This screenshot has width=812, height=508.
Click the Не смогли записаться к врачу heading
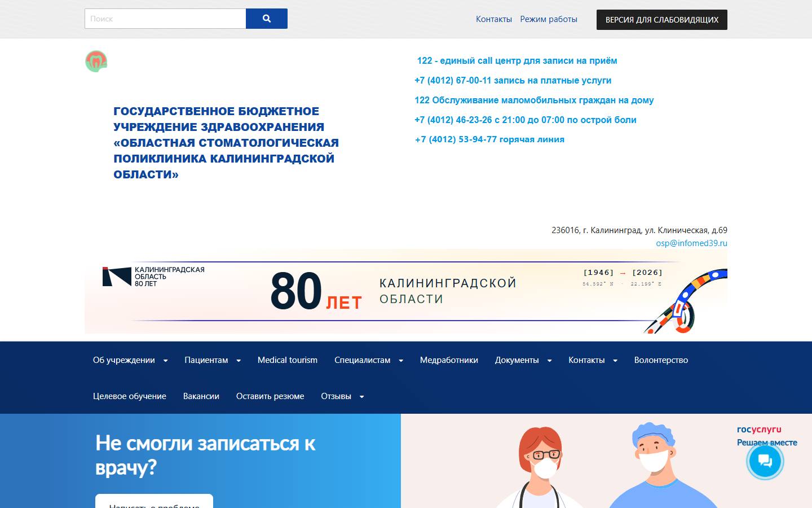pos(205,455)
